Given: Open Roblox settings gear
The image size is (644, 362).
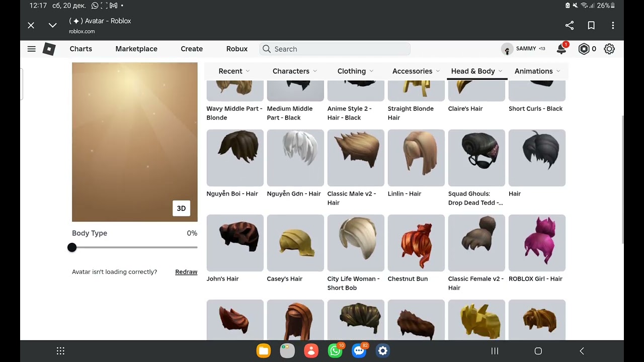Looking at the screenshot, I should tap(609, 49).
